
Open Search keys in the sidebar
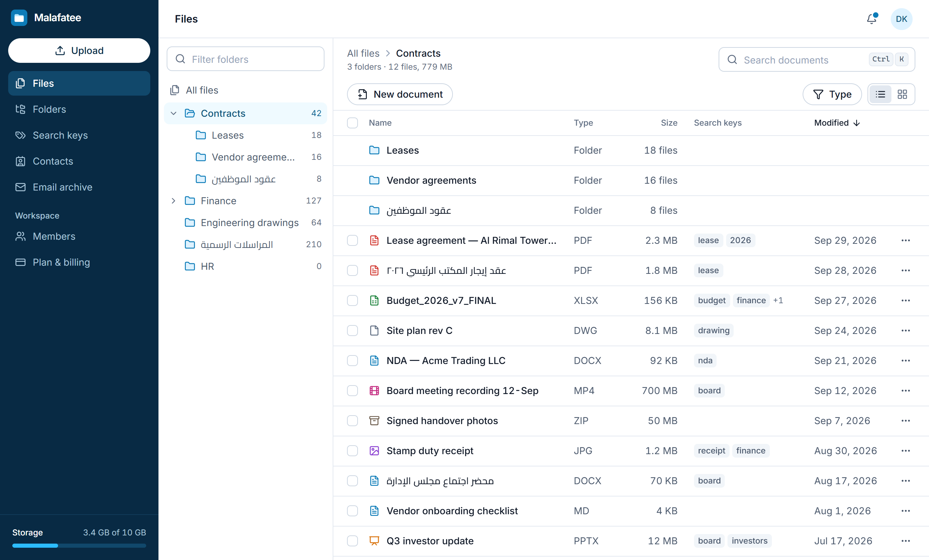click(79, 135)
